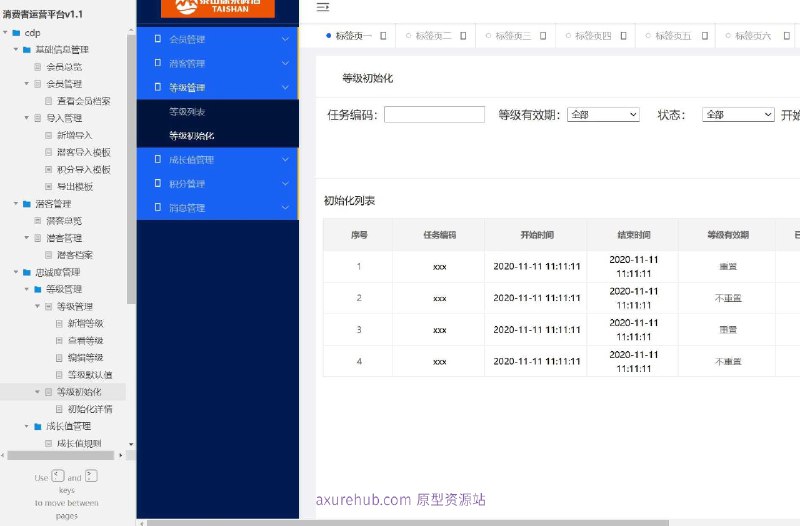Click the page icon beside 成长值规则
The height and width of the screenshot is (526, 800).
pyautogui.click(x=48, y=443)
